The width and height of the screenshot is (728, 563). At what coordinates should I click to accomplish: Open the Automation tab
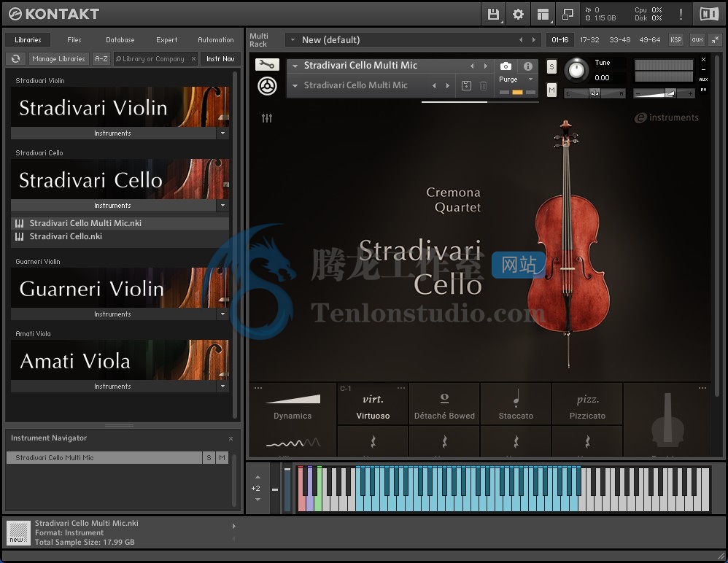[x=216, y=40]
